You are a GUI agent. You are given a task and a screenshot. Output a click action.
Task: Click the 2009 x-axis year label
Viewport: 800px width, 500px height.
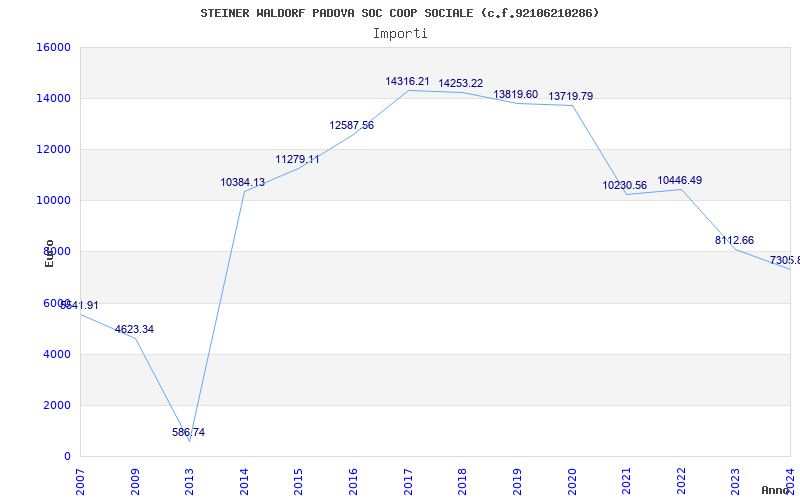click(x=135, y=481)
